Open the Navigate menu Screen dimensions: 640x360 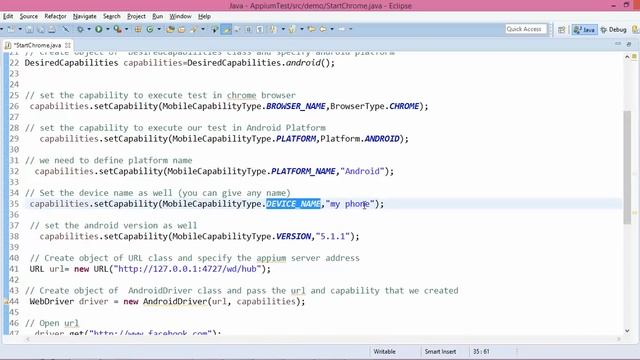click(x=84, y=16)
